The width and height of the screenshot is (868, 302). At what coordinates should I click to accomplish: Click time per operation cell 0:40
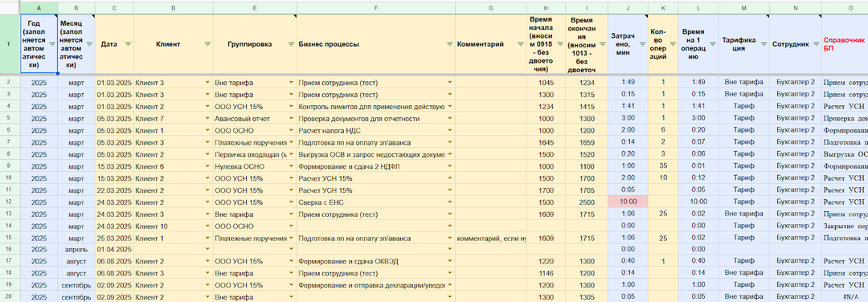[x=698, y=262]
